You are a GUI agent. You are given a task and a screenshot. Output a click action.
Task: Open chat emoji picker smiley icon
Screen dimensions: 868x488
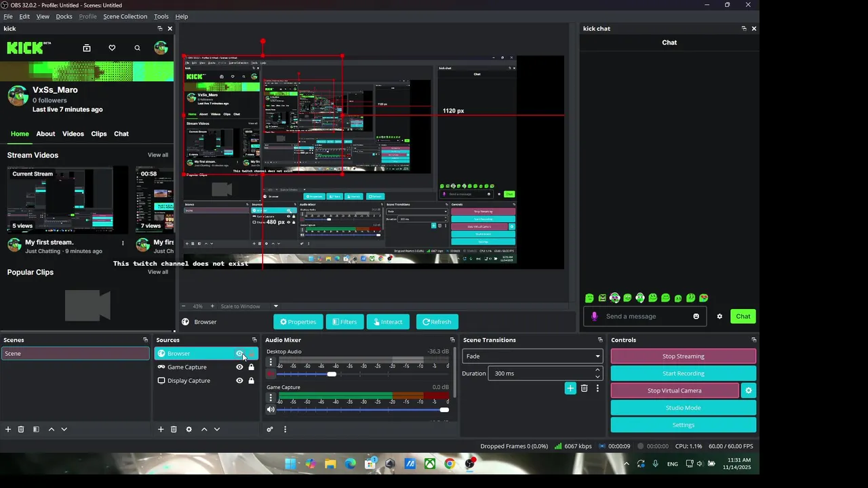pos(696,317)
